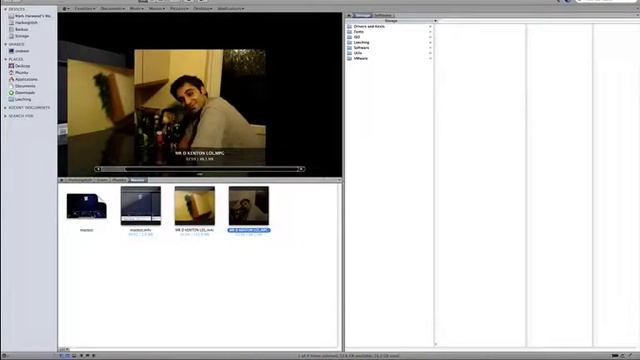Open the Desktop dropdown in favorites bar
The height and width of the screenshot is (360, 640).
click(x=202, y=9)
